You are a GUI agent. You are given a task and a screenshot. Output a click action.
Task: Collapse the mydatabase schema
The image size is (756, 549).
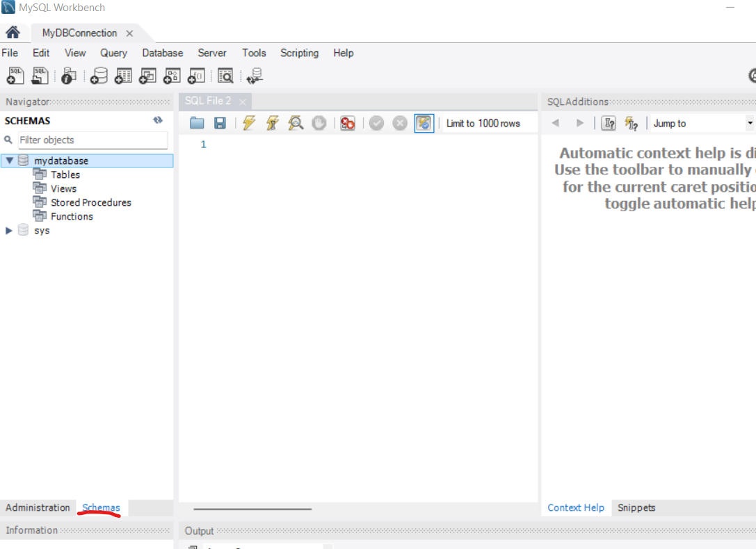pos(9,161)
